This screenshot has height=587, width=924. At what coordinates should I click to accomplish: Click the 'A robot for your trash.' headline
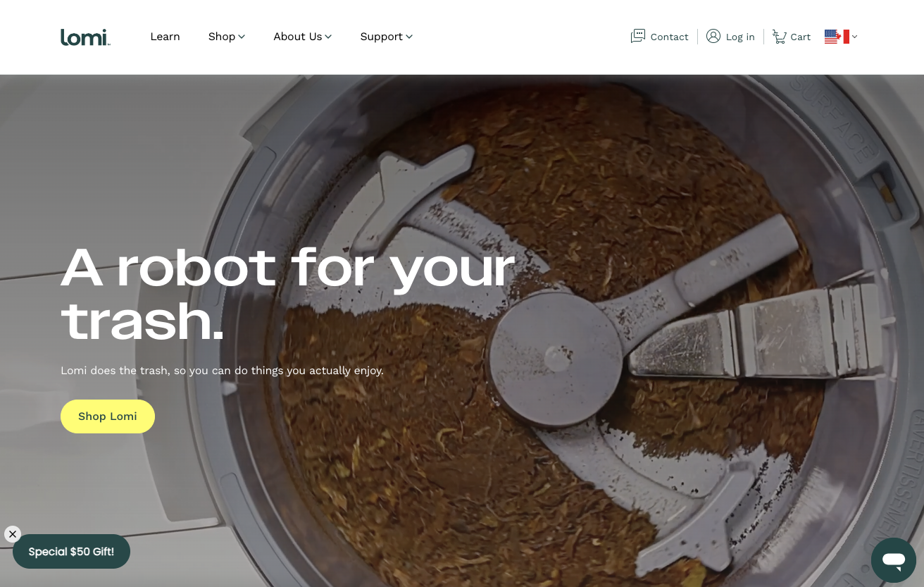(x=288, y=294)
